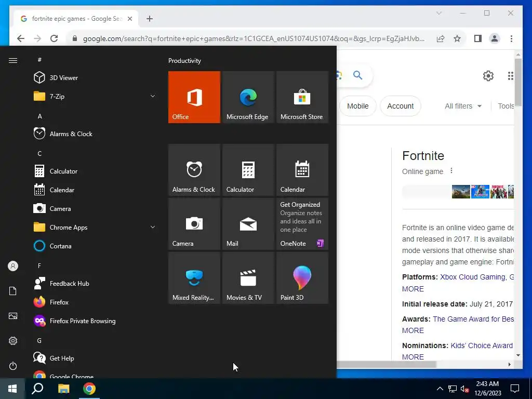Click the first Fortnite image thumbnail

461,192
